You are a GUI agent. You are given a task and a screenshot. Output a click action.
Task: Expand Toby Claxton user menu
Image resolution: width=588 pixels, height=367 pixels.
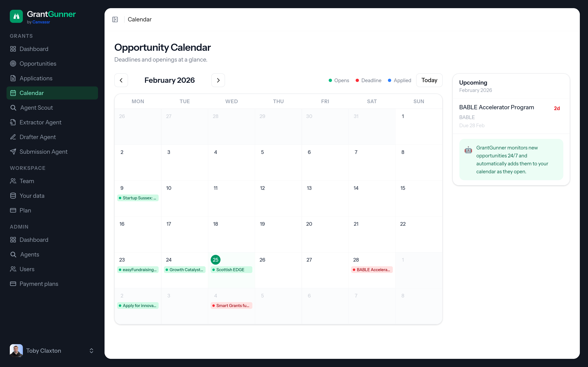tap(91, 350)
